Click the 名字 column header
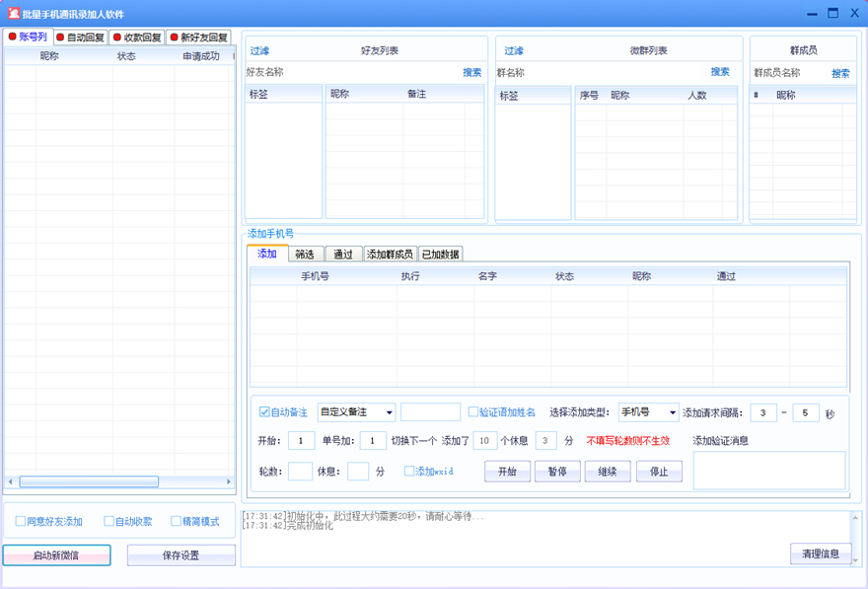Screen dimensions: 868x589 pyautogui.click(x=487, y=276)
